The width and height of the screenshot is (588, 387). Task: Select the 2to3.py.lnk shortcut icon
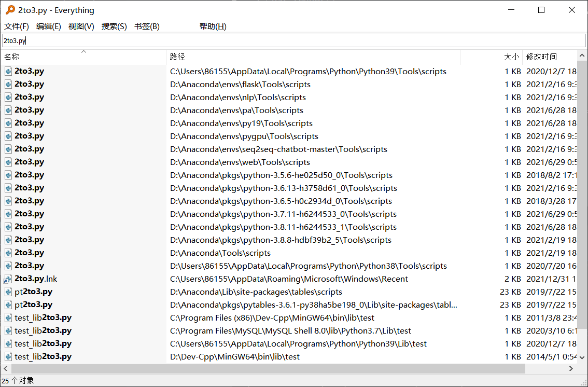tap(8, 279)
